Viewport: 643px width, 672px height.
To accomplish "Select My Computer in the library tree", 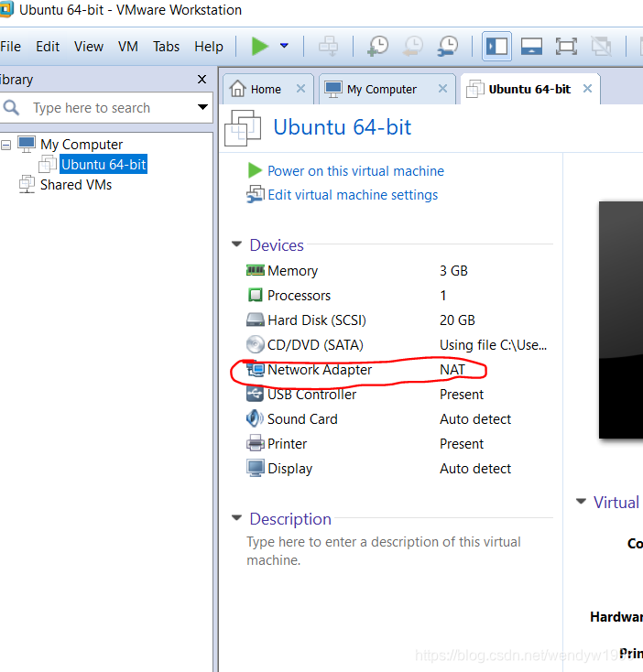I will click(x=82, y=145).
